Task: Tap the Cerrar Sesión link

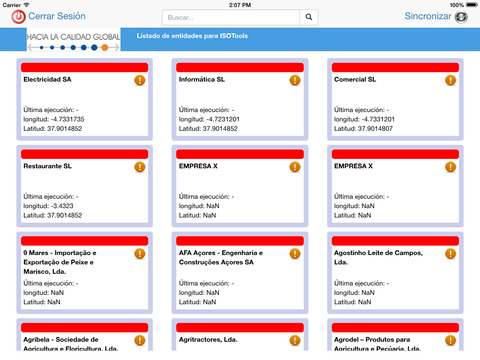Action: (x=57, y=16)
